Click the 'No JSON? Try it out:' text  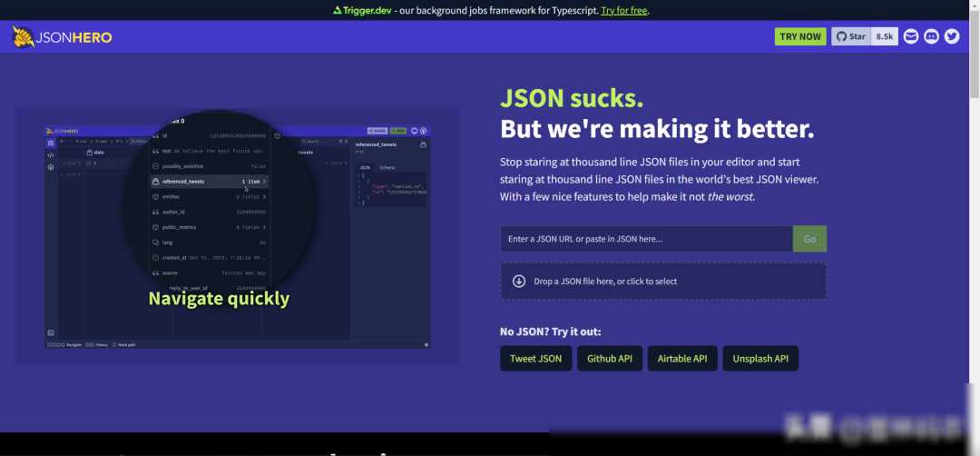click(x=550, y=332)
